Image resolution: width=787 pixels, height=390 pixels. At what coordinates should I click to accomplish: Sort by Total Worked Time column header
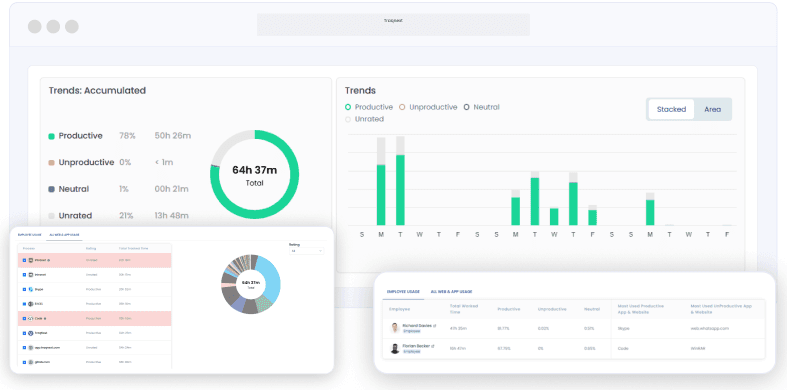click(464, 309)
